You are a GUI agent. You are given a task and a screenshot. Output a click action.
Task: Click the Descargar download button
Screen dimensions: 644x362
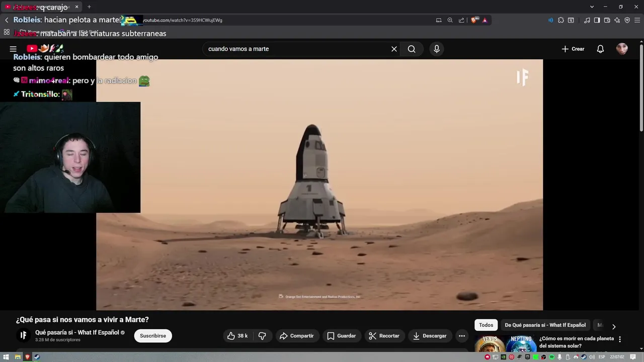(430, 336)
